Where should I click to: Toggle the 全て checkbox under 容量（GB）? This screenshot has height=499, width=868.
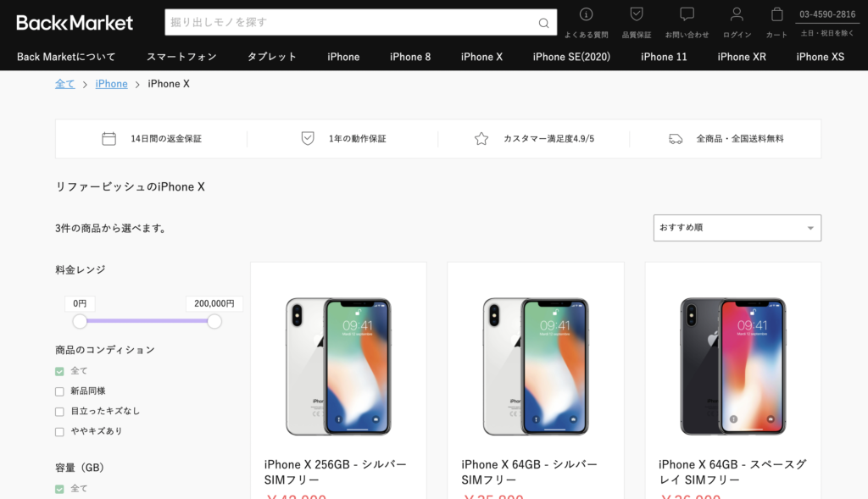[60, 489]
